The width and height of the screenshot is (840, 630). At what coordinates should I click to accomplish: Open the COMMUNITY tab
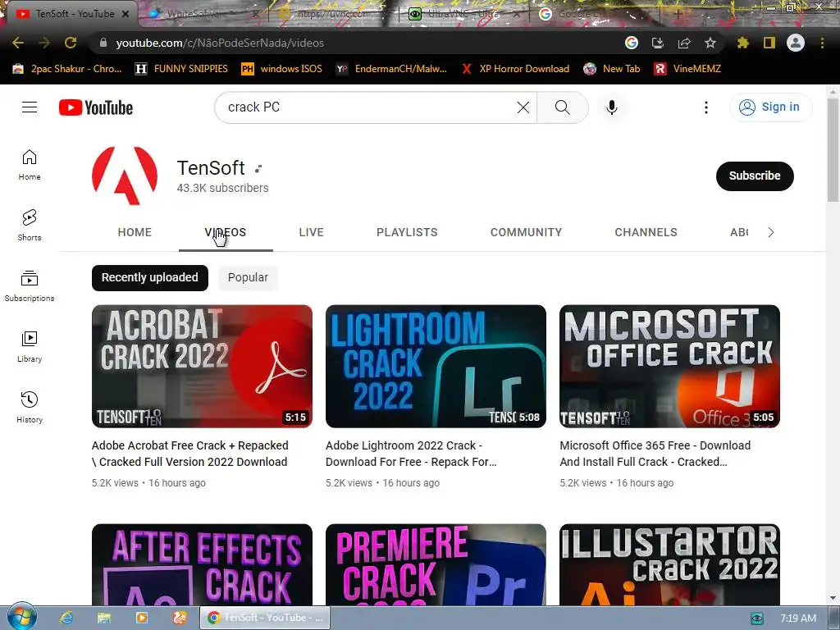526,232
